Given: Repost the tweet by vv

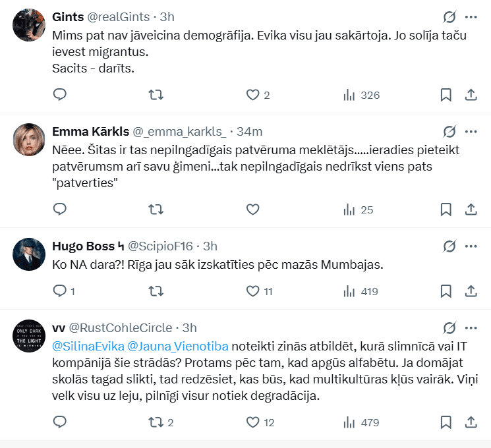Looking at the screenshot, I should point(156,422).
